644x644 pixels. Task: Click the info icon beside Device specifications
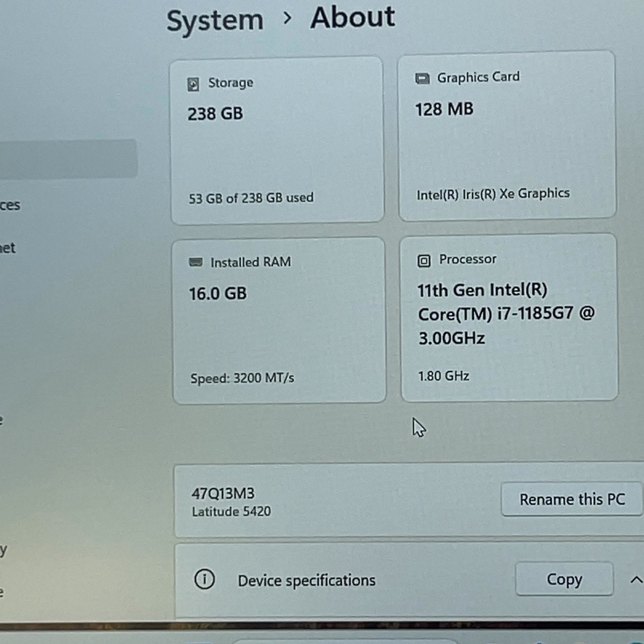[205, 579]
